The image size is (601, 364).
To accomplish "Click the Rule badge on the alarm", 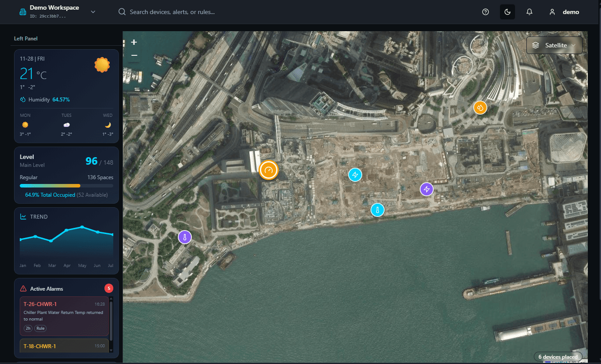I will [x=40, y=328].
